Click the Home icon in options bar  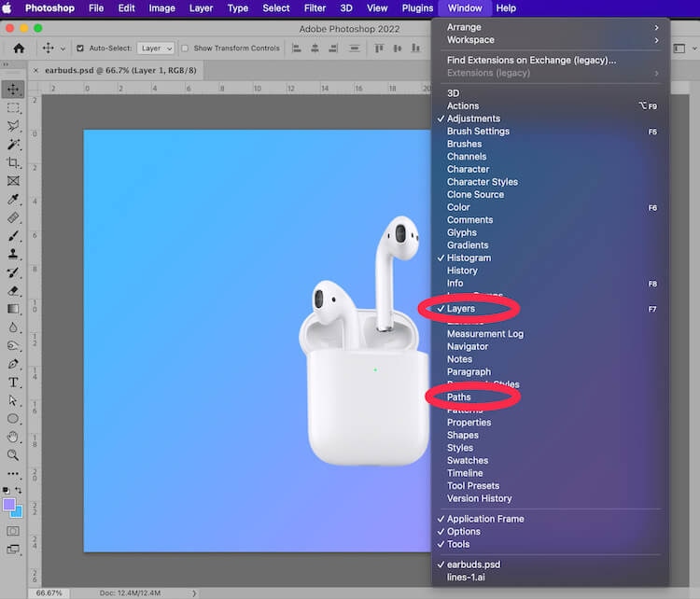click(x=18, y=49)
